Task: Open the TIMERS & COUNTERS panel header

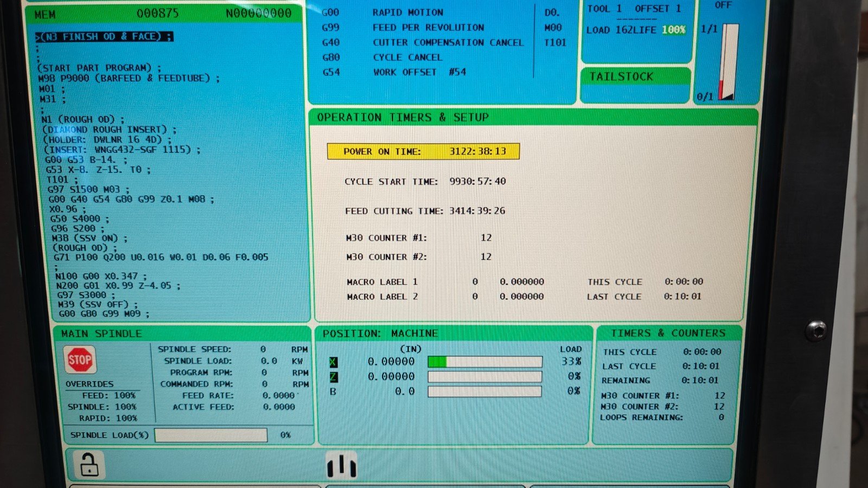Action: [x=667, y=333]
